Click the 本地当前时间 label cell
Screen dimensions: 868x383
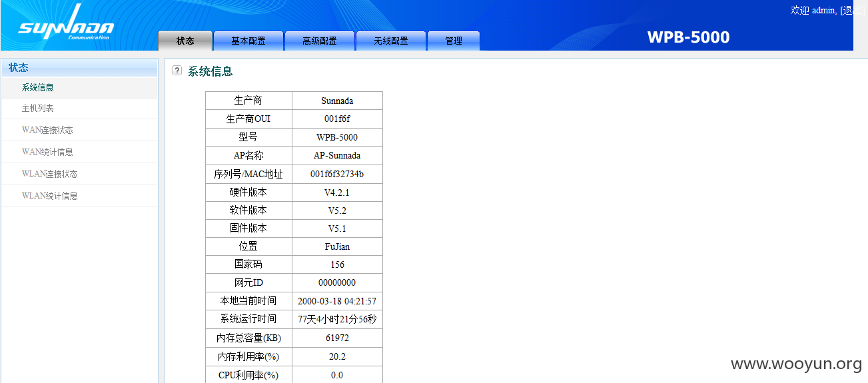(x=248, y=301)
